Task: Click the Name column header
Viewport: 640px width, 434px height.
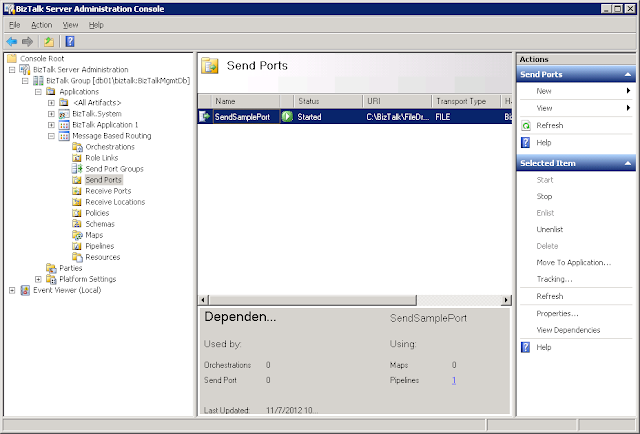Action: [246, 101]
